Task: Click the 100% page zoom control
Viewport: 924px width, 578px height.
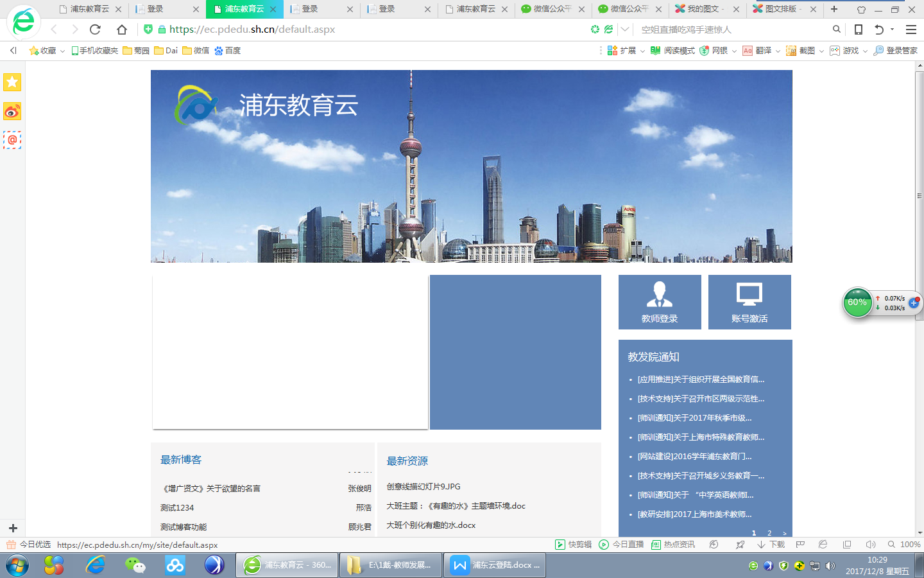Action: click(905, 545)
